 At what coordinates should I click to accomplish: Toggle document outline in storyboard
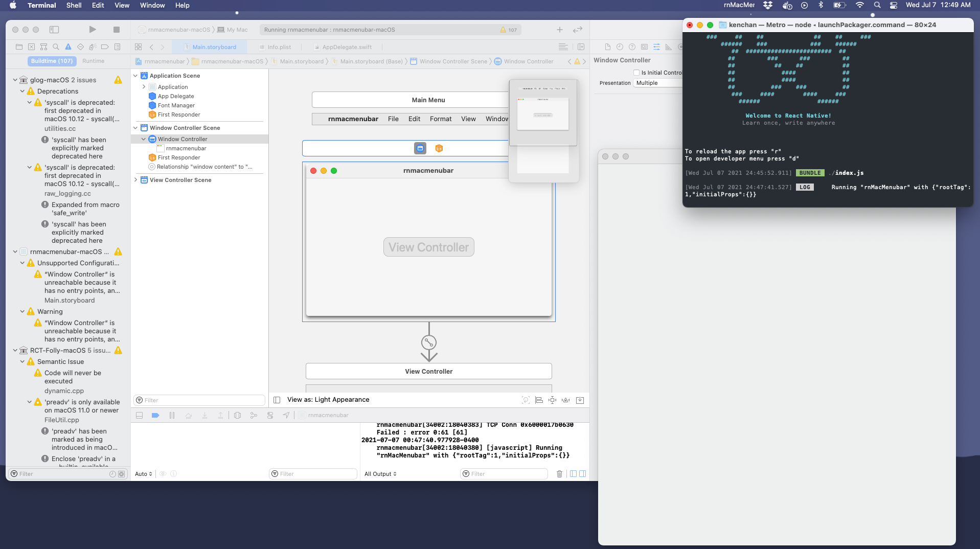pyautogui.click(x=277, y=400)
